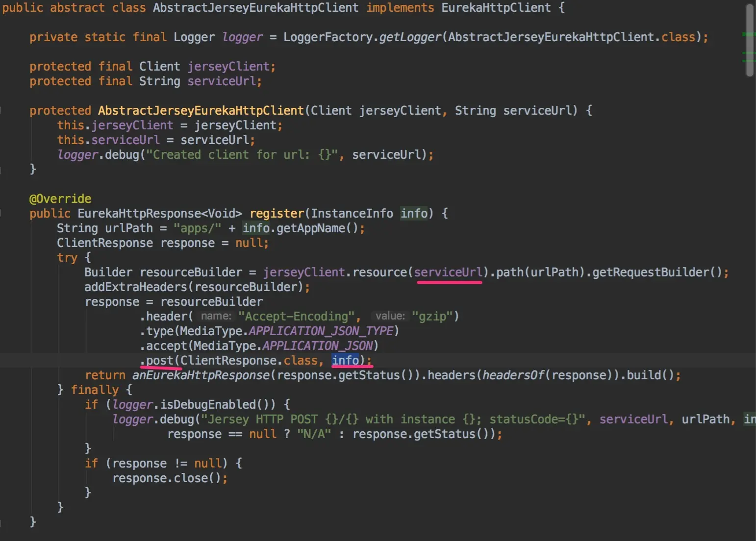This screenshot has width=756, height=541.
Task: Click serviceUrl in the String field declaration
Action: pos(222,81)
